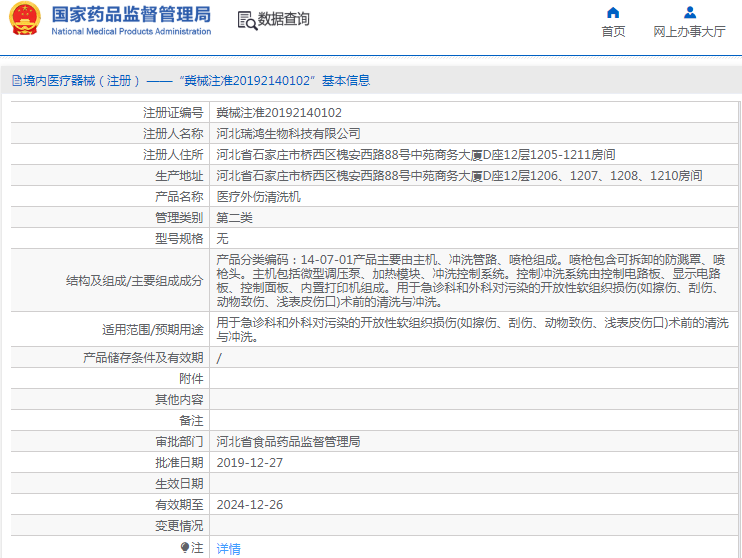Click the 数据查询 magnifier document icon
The width and height of the screenshot is (742, 558).
click(246, 20)
